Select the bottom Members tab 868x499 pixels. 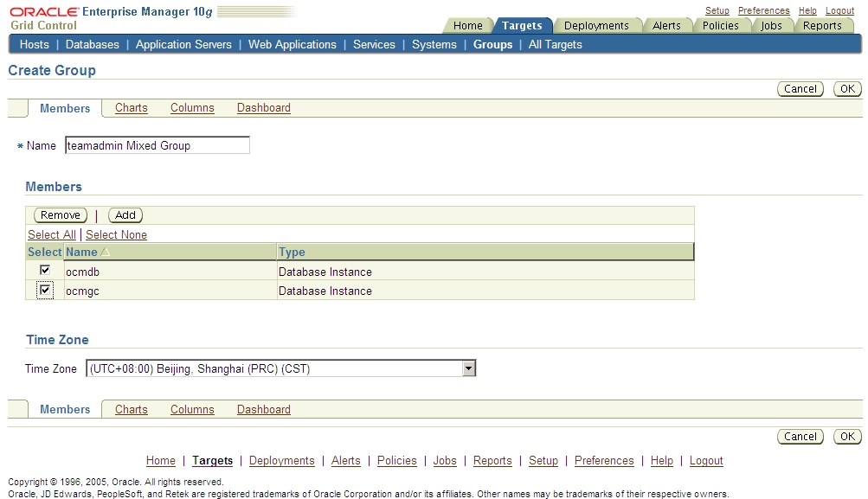pyautogui.click(x=65, y=409)
